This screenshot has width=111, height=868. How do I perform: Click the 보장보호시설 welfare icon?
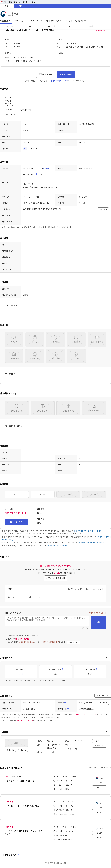[x=55, y=356]
